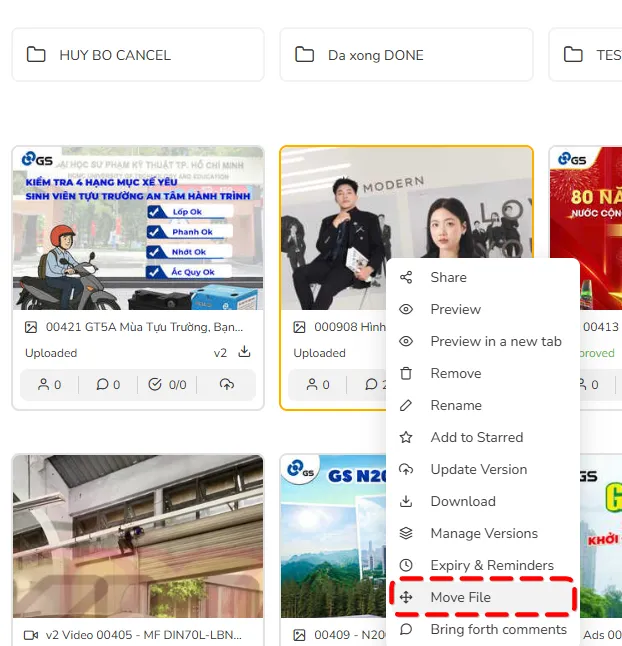Select Move File in the context menu
622x646 pixels.
483,597
